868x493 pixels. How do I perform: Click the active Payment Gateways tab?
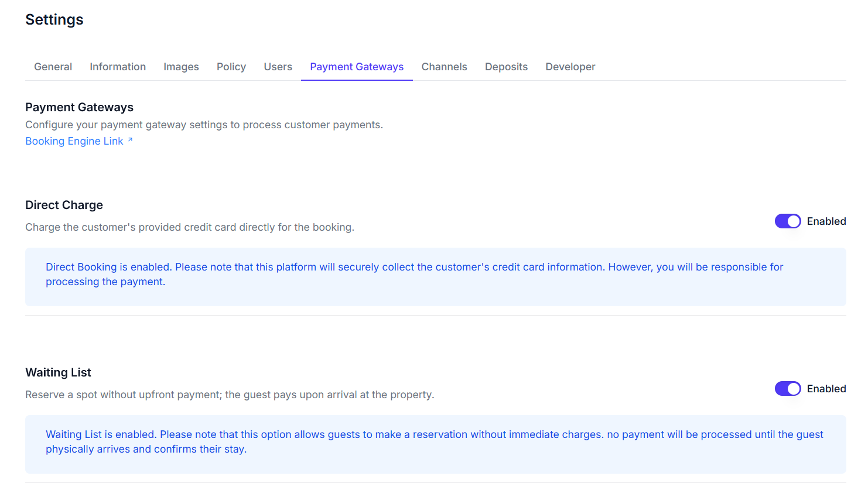point(357,67)
